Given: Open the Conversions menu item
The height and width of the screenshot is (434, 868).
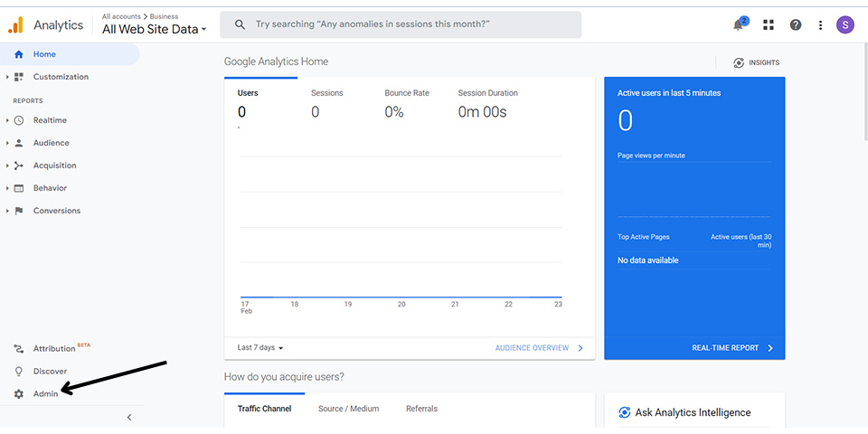Looking at the screenshot, I should point(56,211).
